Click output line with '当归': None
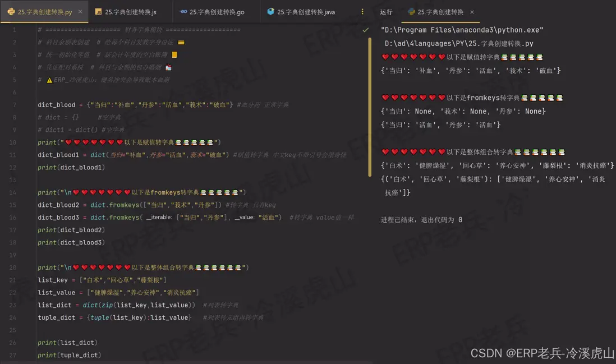Screen dimensions: 616x364 pos(463,112)
